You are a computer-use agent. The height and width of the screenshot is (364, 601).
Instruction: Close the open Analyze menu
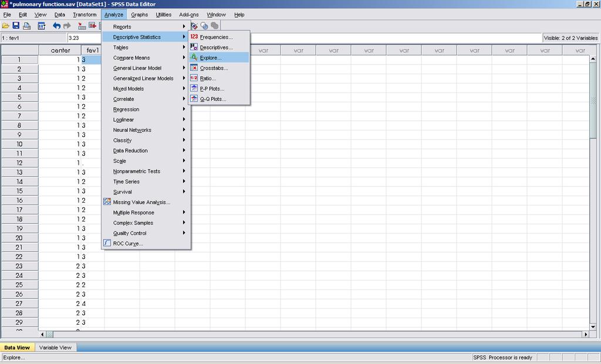coord(114,15)
